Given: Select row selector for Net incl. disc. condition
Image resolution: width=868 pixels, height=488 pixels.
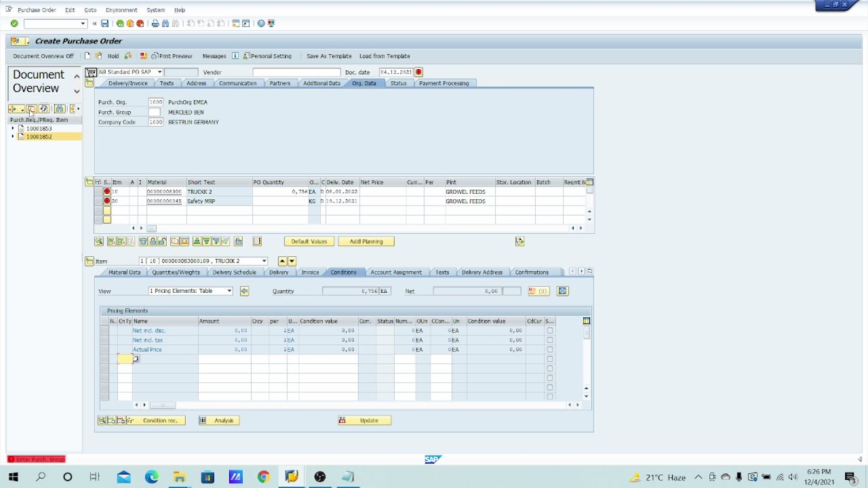Looking at the screenshot, I should click(x=104, y=331).
